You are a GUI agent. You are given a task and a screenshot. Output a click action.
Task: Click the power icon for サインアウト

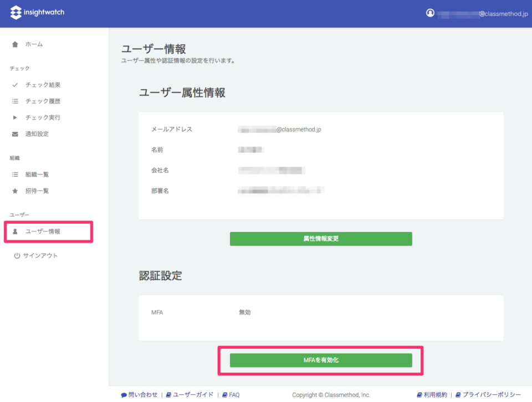click(17, 256)
